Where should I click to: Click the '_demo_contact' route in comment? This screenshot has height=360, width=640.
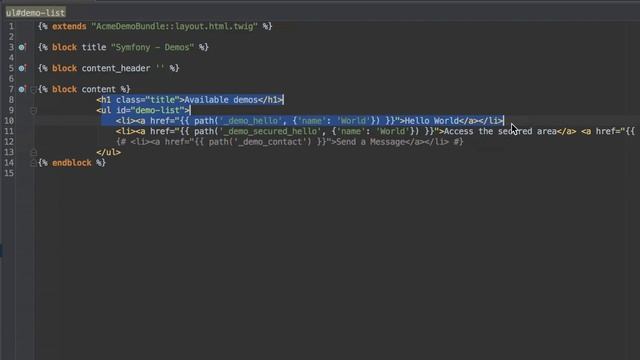(x=268, y=142)
